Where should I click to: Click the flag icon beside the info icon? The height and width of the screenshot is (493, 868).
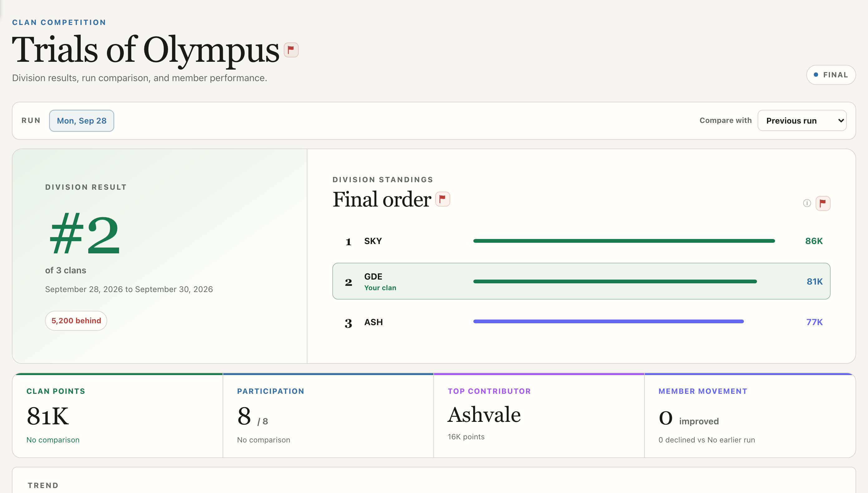coord(823,203)
